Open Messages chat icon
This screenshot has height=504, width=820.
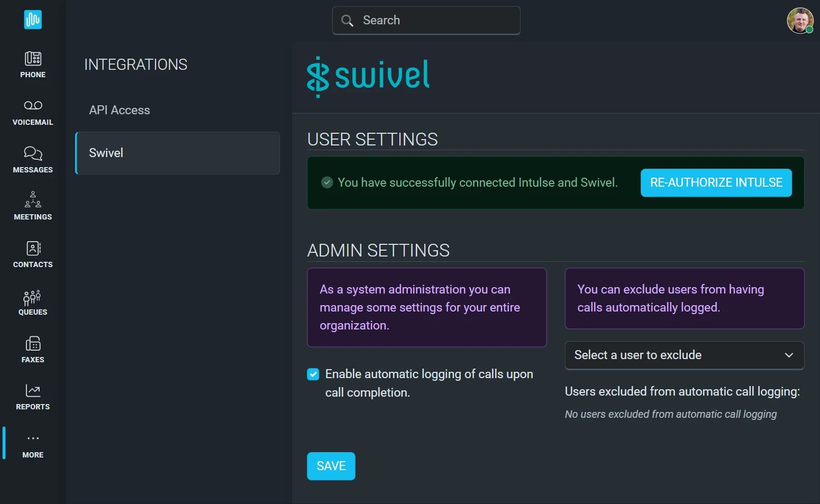point(33,153)
